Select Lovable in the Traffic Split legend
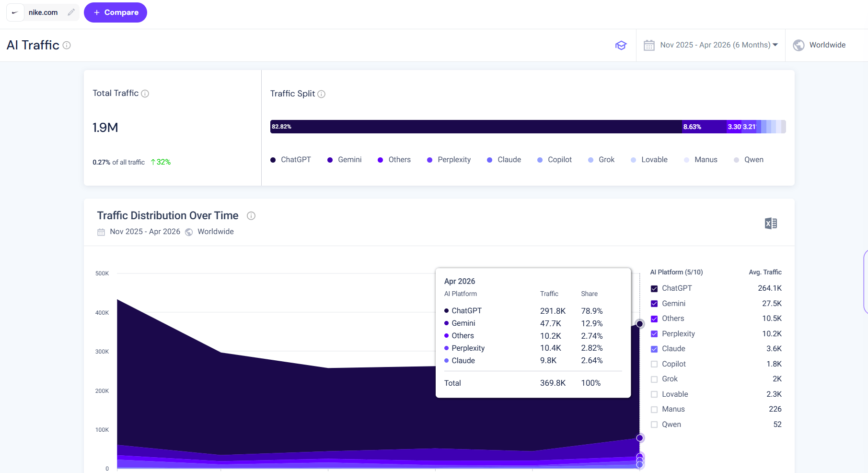The image size is (868, 473). pos(649,160)
